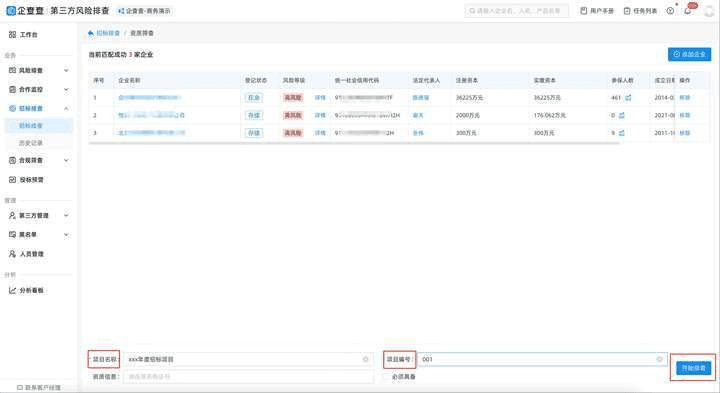Click the legal representative link in row 1
Screen dimensions: 720x393
421,97
